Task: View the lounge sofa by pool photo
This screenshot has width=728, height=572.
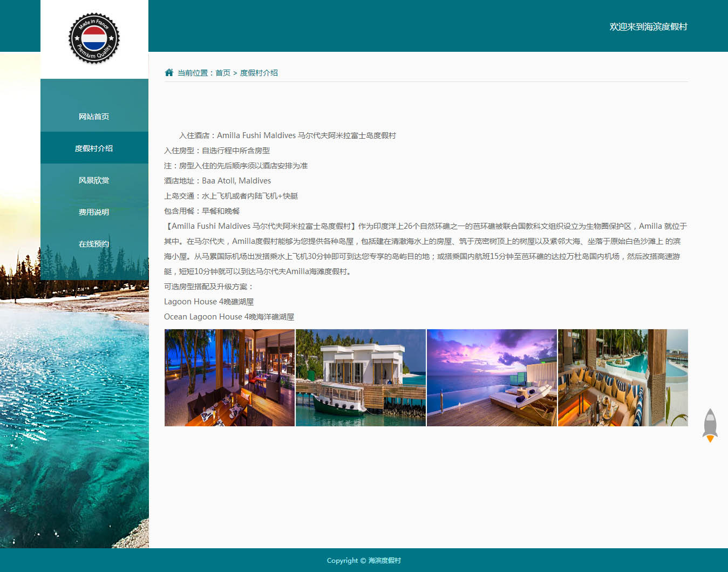Action: pyautogui.click(x=623, y=378)
